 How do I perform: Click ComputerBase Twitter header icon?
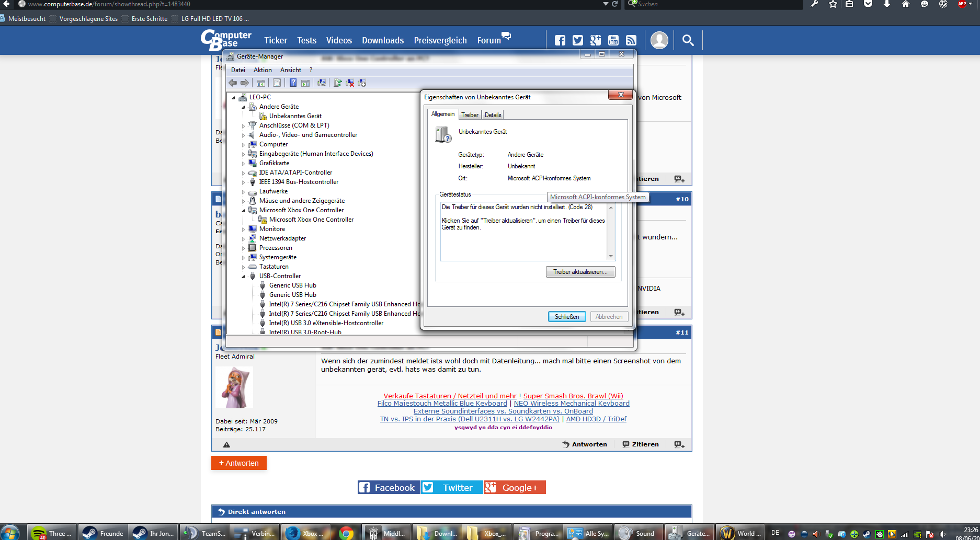click(578, 40)
